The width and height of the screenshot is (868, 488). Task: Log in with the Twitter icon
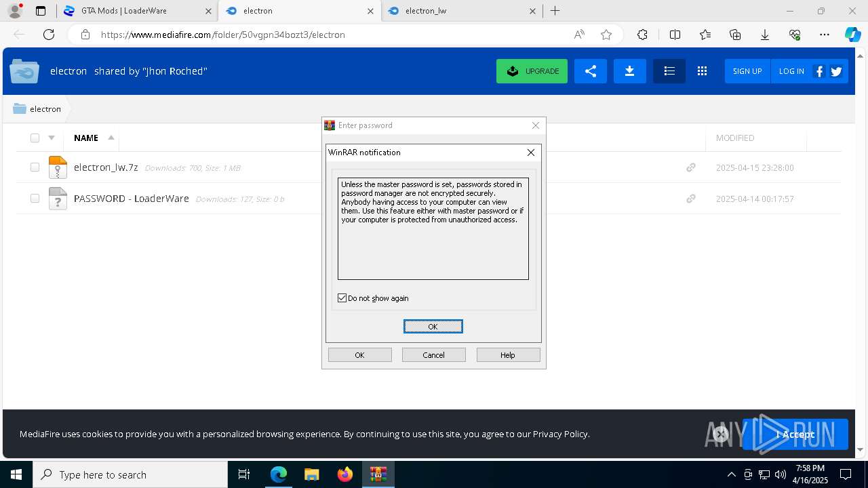[836, 71]
